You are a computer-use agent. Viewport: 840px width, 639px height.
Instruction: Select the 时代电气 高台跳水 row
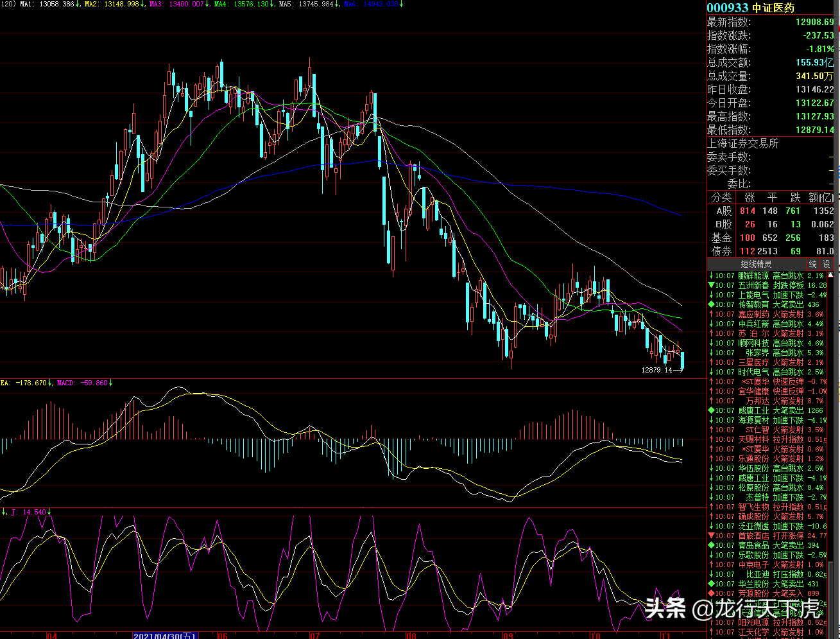[x=767, y=372]
